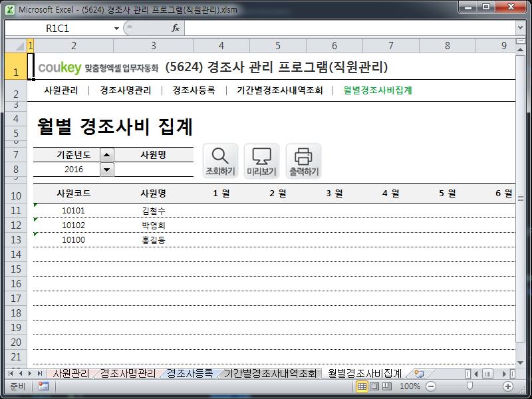The width and height of the screenshot is (532, 399).
Task: Click the 100% zoom level label
Action: (410, 386)
